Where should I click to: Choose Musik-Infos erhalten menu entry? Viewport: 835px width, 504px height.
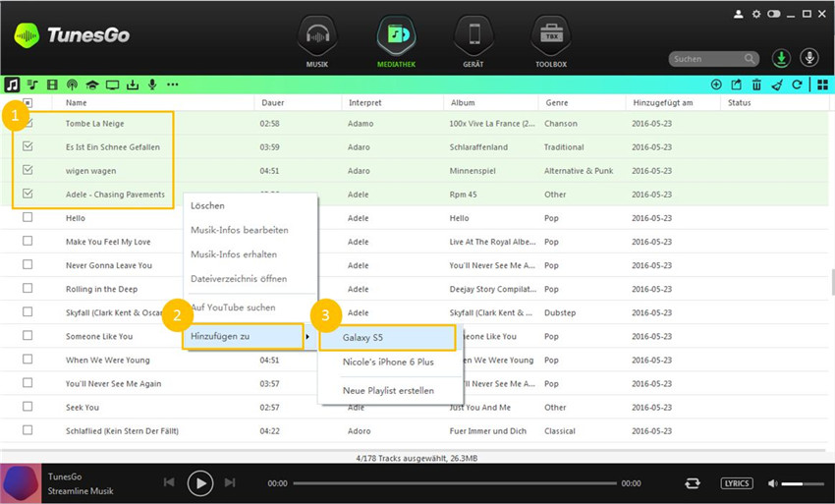tap(250, 254)
